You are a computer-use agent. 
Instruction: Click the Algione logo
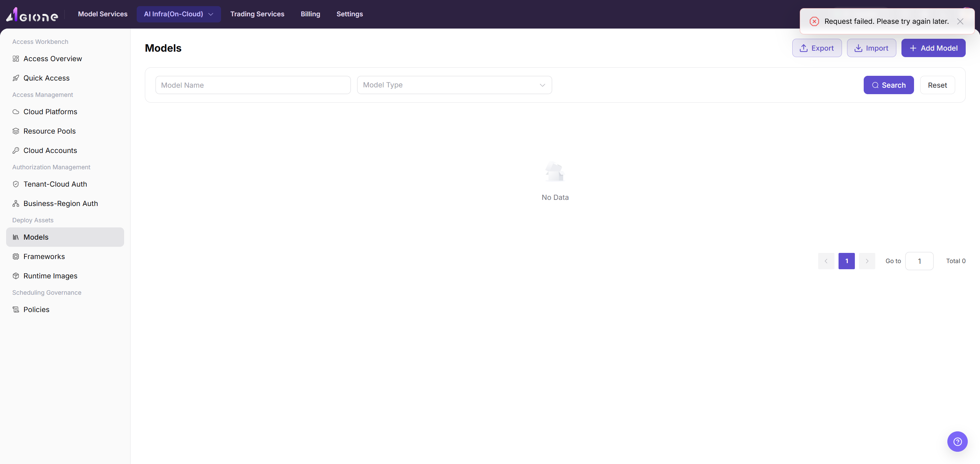32,15
